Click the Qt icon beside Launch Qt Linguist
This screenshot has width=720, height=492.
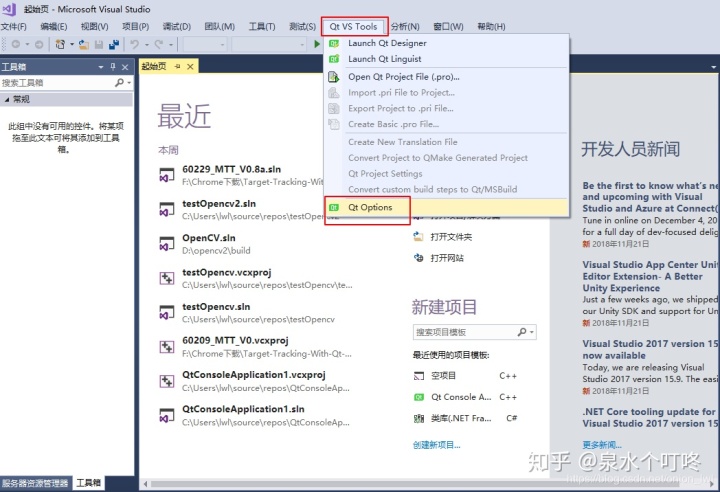pos(334,59)
